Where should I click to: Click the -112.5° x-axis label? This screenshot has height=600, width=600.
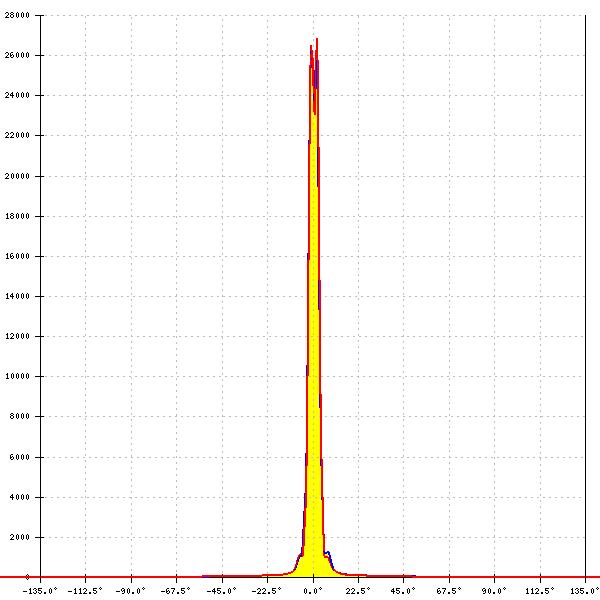point(85,591)
